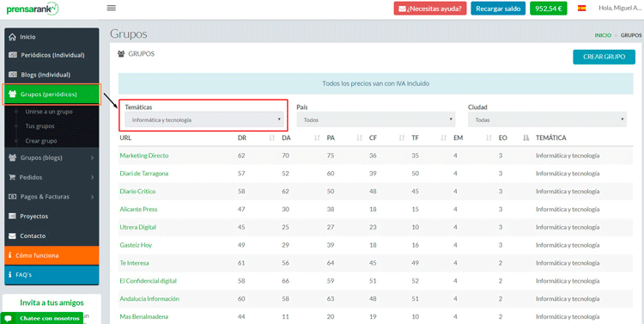The height and width of the screenshot is (324, 644).
Task: Open the El Confidencial digital link
Action: click(x=149, y=281)
